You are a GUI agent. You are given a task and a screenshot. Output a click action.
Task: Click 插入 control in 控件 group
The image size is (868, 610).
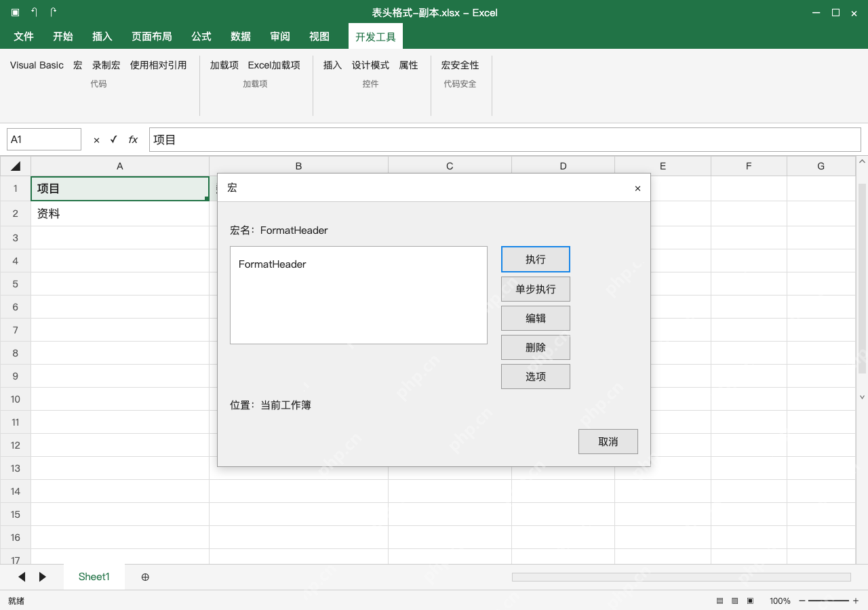[332, 65]
